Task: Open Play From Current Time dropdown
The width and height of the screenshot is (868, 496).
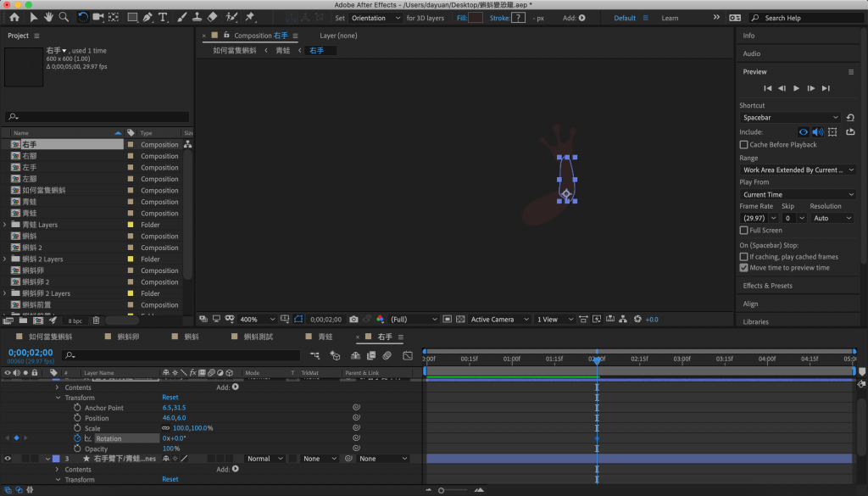Action: click(x=798, y=194)
